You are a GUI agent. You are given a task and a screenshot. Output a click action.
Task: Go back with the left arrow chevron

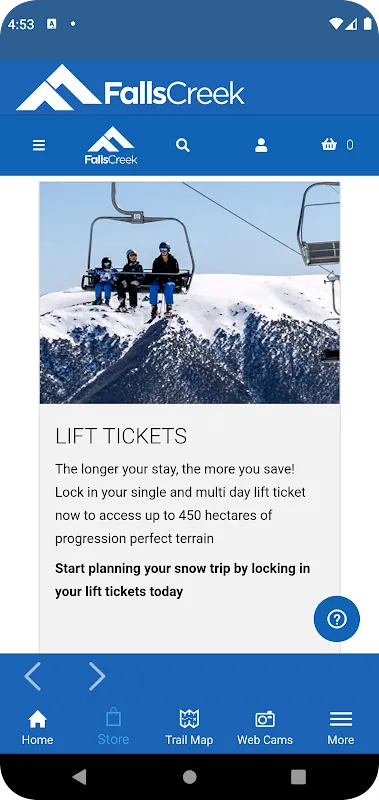(33, 677)
